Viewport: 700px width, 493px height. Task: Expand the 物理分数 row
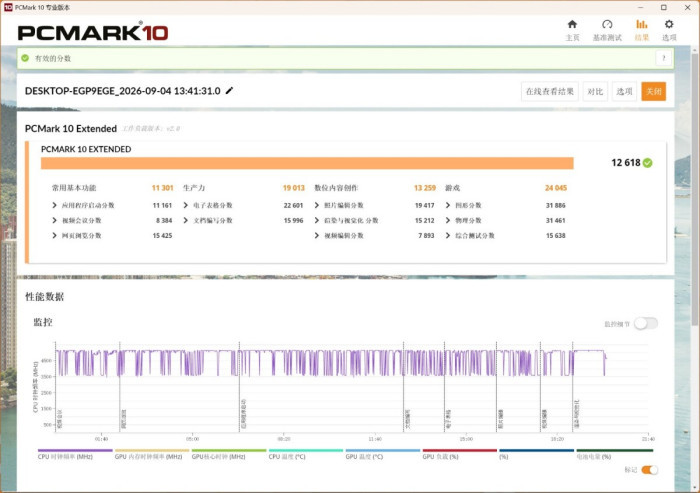pyautogui.click(x=448, y=220)
